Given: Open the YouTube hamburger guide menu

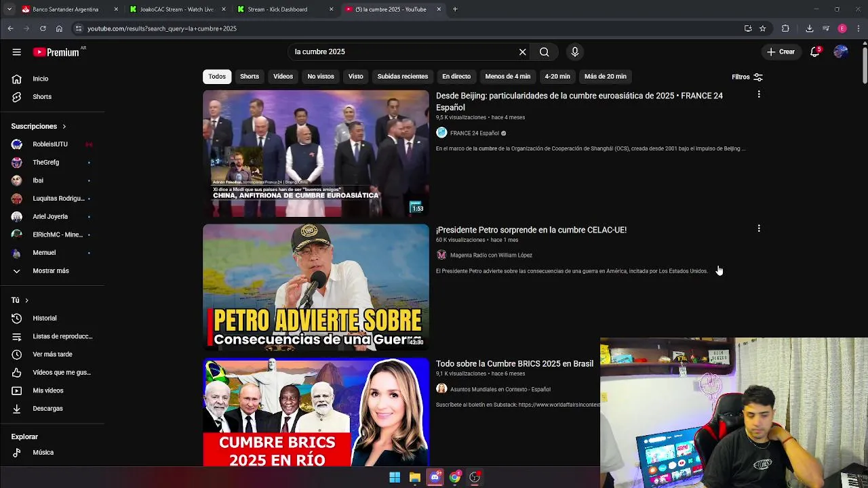Looking at the screenshot, I should point(16,52).
